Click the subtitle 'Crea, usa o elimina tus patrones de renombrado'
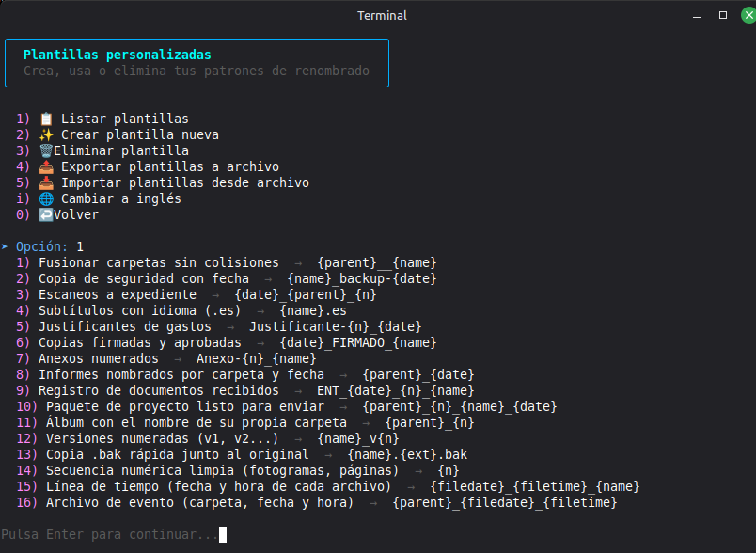This screenshot has height=553, width=756. (x=197, y=71)
